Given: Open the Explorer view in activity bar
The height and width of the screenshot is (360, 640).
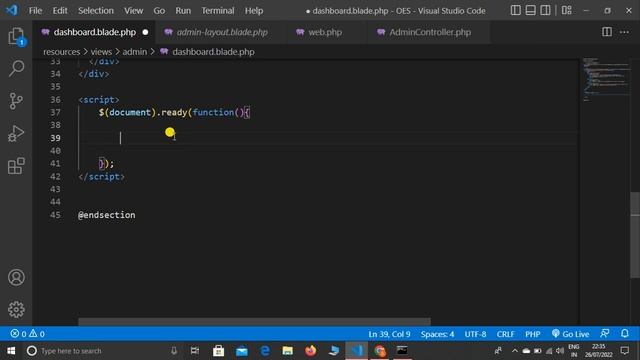Looking at the screenshot, I should [x=16, y=37].
